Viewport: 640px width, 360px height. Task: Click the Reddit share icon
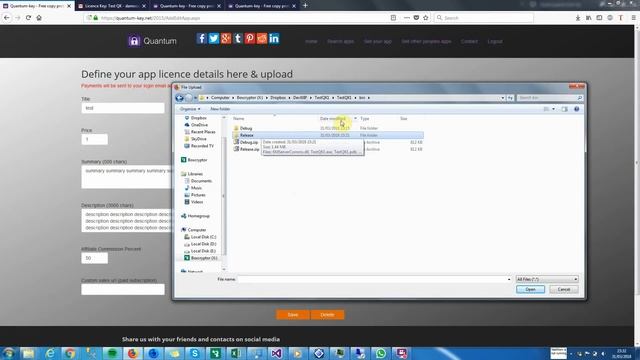point(262,38)
